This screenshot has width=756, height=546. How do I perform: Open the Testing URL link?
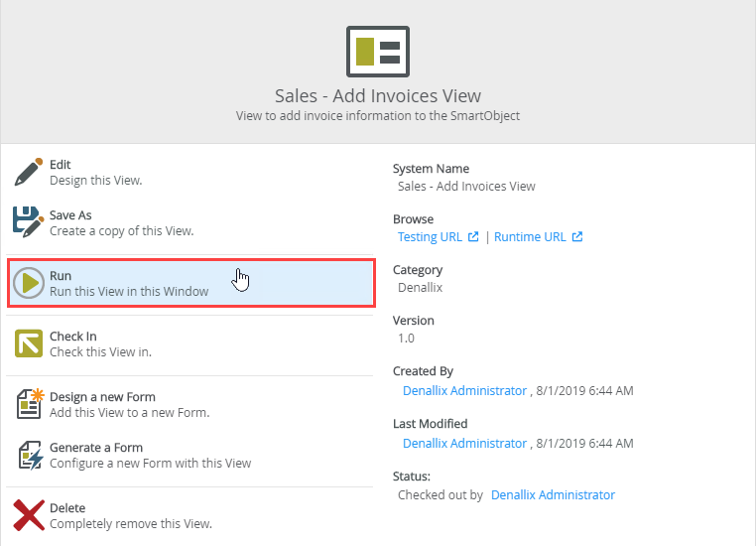[x=430, y=237]
